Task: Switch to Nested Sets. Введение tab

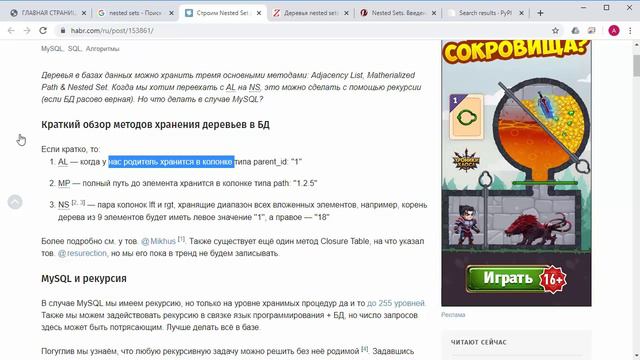Action: [398, 13]
